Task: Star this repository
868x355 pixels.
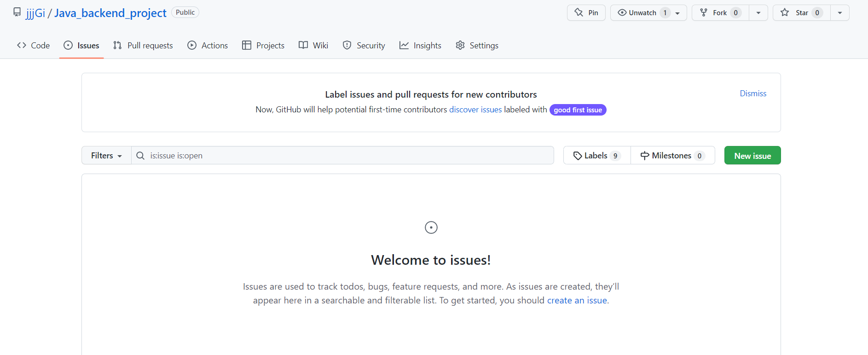Action: 801,13
